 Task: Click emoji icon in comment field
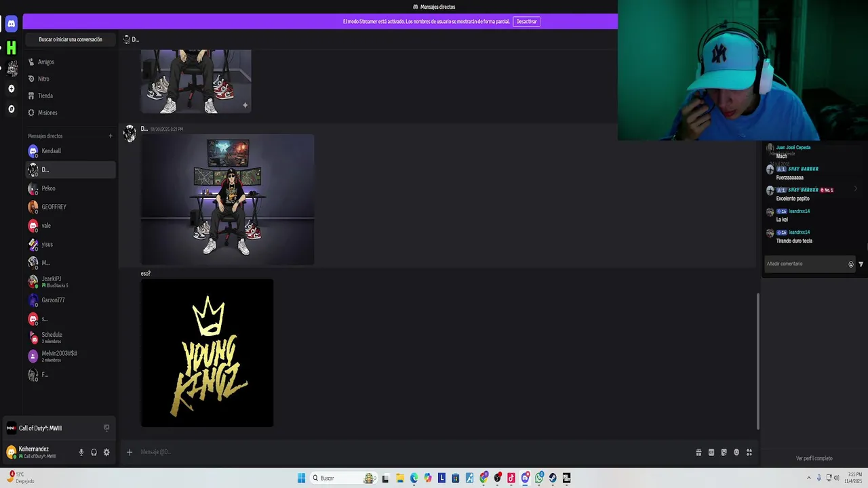[x=851, y=264]
